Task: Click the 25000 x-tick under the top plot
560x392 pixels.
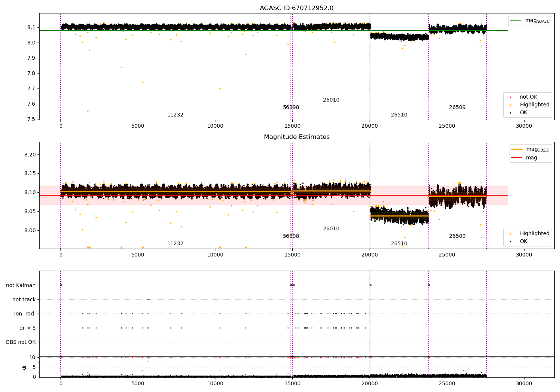Action: pyautogui.click(x=447, y=126)
